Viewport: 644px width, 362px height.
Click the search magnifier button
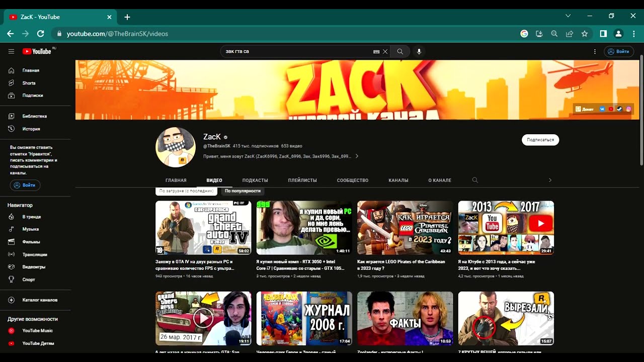click(400, 51)
